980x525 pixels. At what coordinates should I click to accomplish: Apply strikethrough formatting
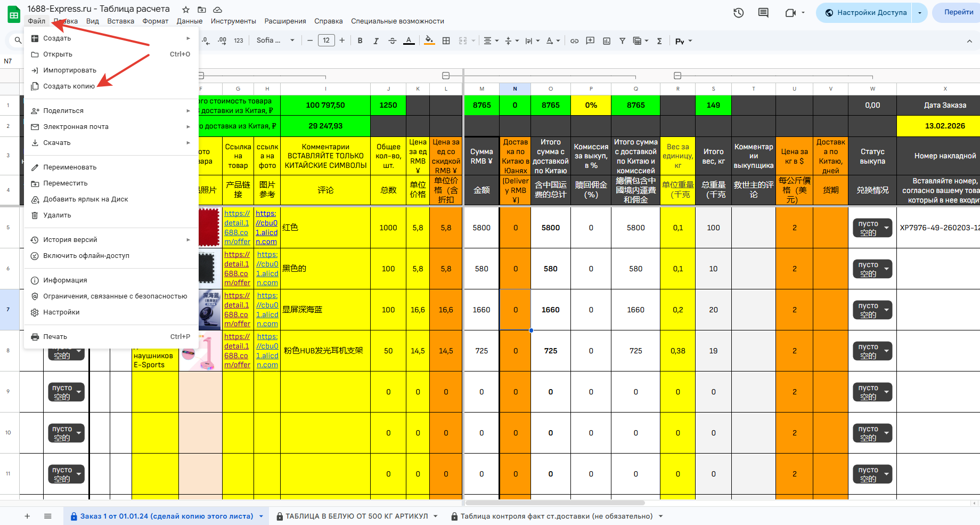393,41
